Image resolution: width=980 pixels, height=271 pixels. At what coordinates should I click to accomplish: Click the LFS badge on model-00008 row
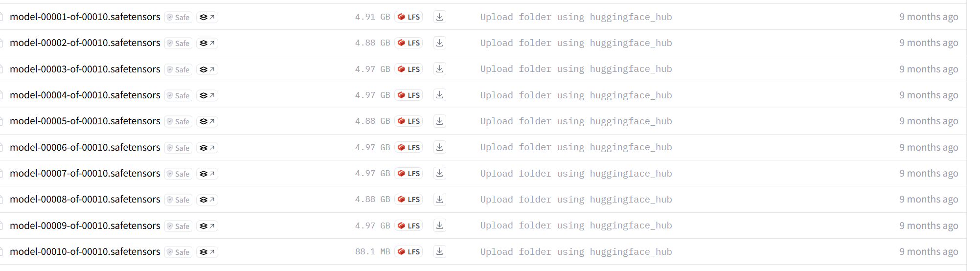(409, 200)
